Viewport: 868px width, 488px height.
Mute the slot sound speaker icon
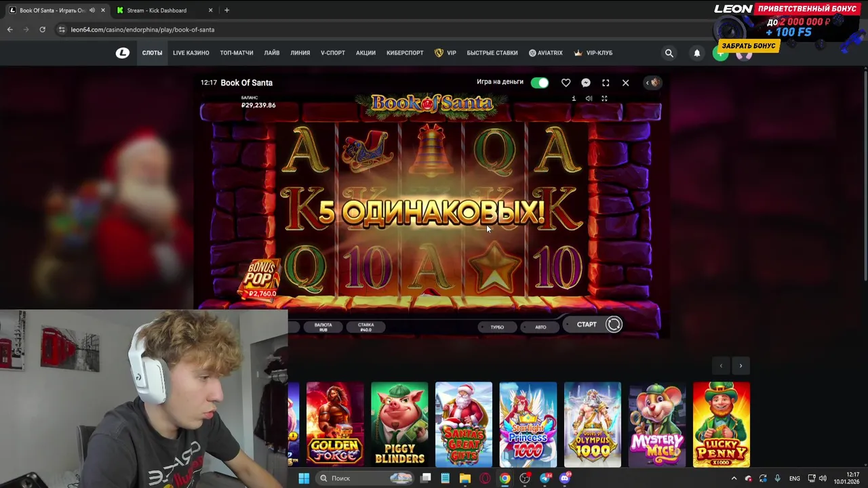[x=589, y=99]
